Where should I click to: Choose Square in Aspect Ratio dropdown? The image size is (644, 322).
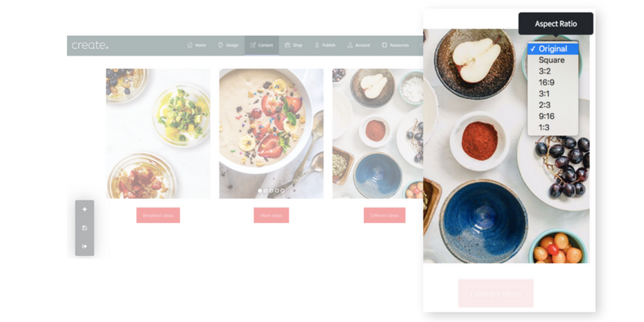[553, 60]
